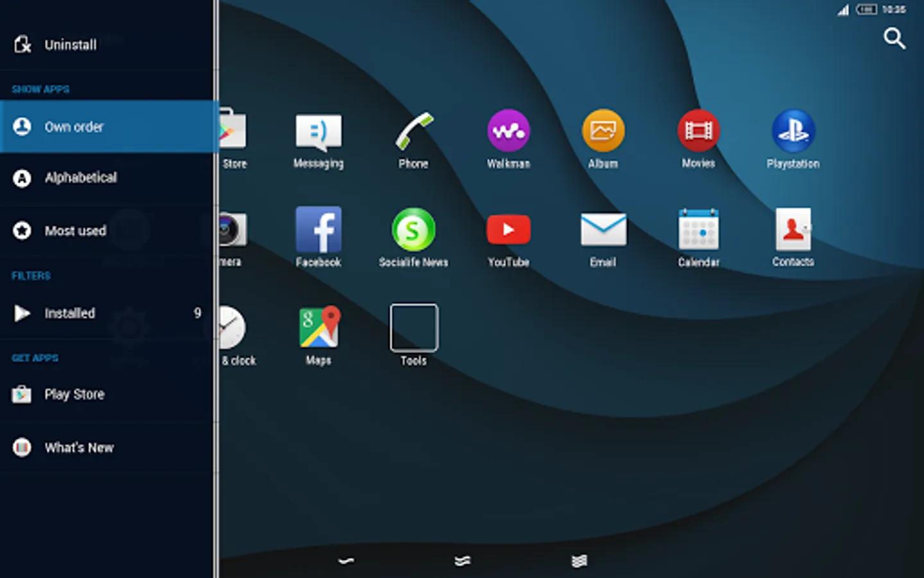
Task: Open the Email app
Action: [x=603, y=239]
